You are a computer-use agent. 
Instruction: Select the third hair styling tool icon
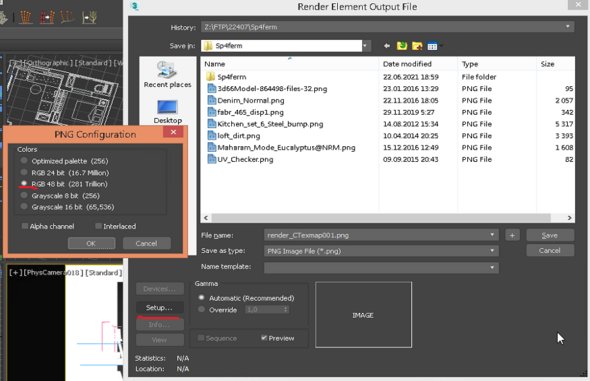[x=67, y=17]
